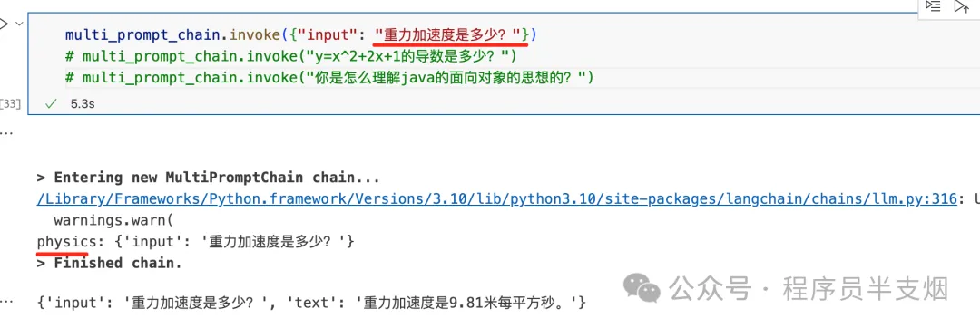Run the cell with the play button
This screenshot has width=980, height=328.
3,23
